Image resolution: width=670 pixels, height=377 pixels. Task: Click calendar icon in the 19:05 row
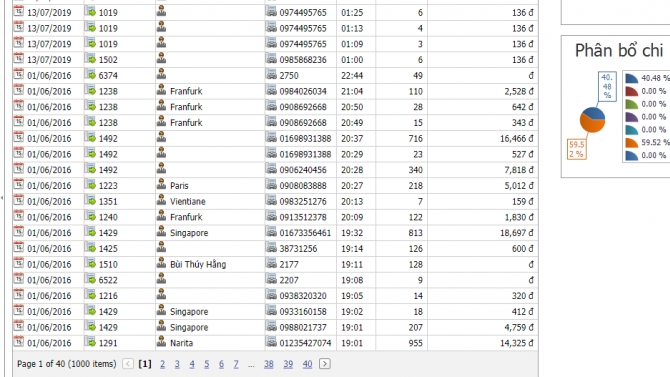18,295
